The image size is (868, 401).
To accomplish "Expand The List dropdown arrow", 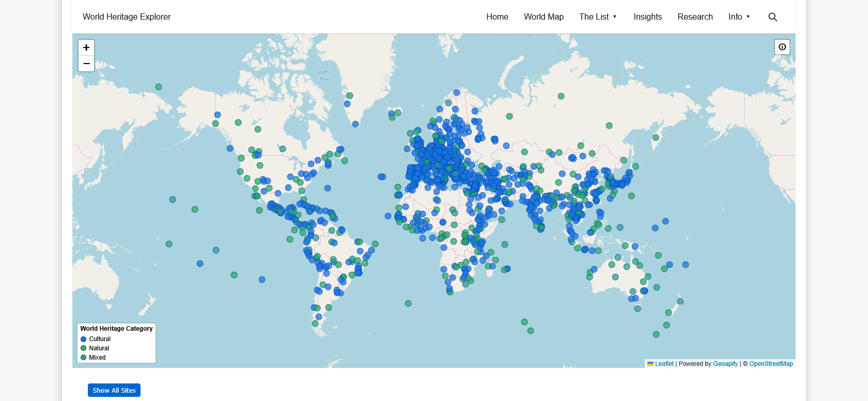I will (615, 17).
